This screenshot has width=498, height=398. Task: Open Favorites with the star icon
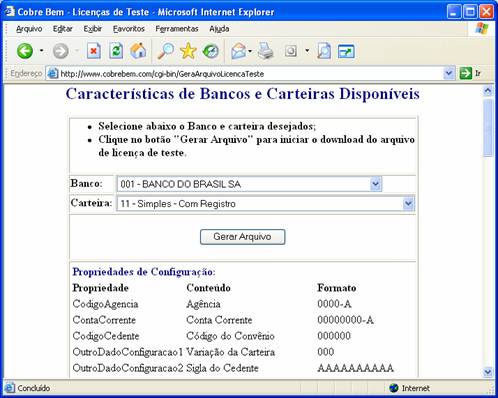pyautogui.click(x=188, y=51)
